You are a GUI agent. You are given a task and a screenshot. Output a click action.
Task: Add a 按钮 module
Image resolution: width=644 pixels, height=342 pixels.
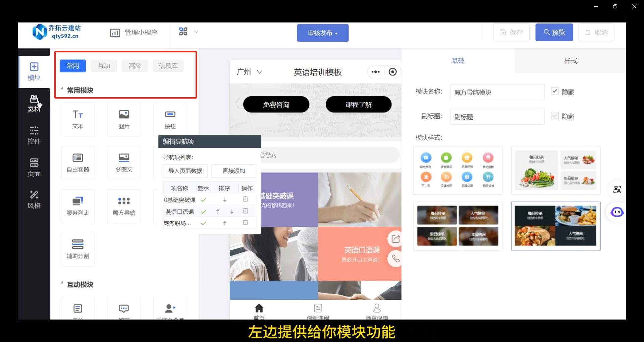170,120
